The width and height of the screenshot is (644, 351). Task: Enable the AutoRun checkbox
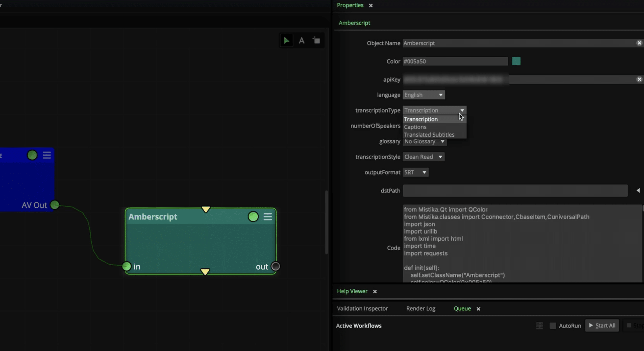[x=553, y=325]
